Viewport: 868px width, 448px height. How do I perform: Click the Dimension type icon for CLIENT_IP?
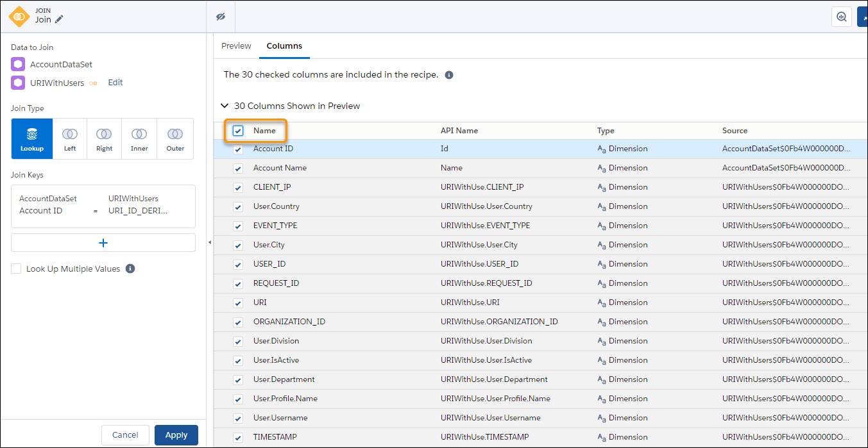602,187
